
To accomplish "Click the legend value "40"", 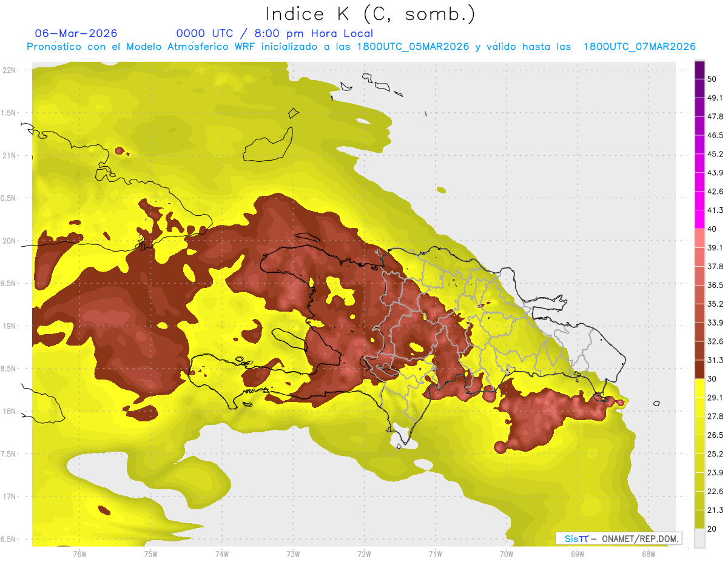I will pos(712,229).
